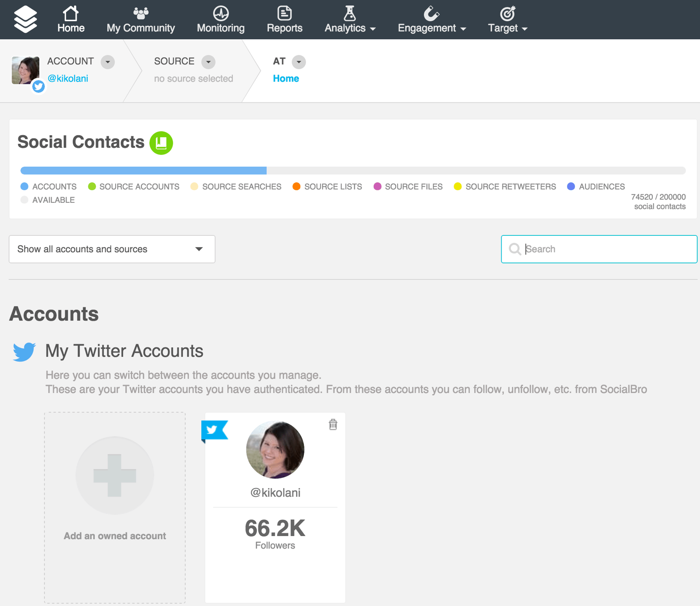Open the Home breadcrumb link under AT
This screenshot has width=700, height=606.
286,78
